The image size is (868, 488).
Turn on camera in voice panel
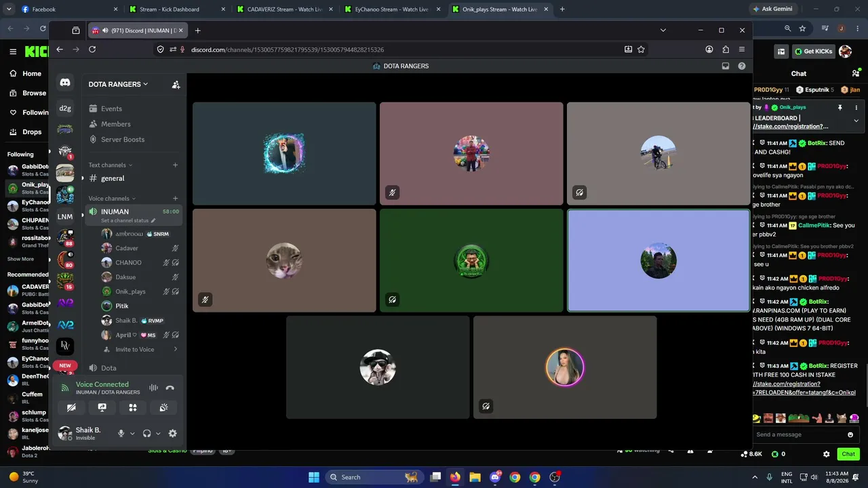[x=71, y=407]
